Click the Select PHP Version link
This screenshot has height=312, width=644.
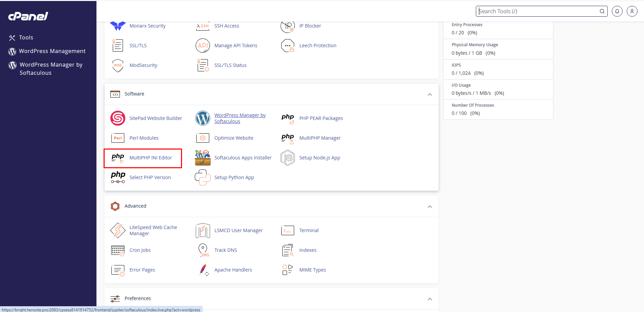coord(150,177)
